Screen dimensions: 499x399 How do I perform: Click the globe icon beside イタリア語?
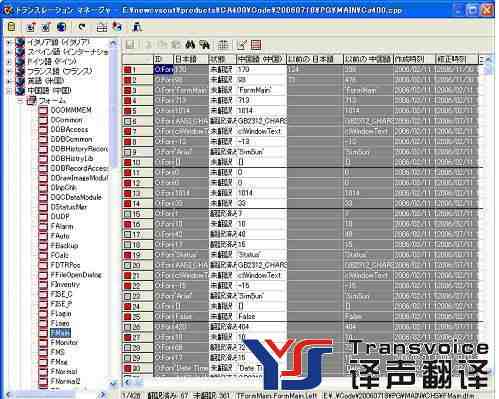(20, 42)
